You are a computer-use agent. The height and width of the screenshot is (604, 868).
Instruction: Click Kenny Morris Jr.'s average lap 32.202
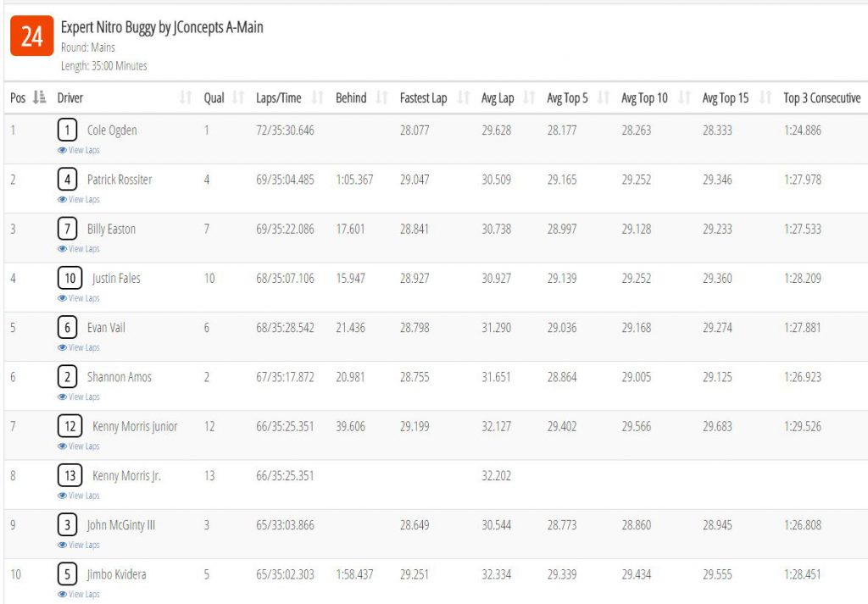click(496, 476)
